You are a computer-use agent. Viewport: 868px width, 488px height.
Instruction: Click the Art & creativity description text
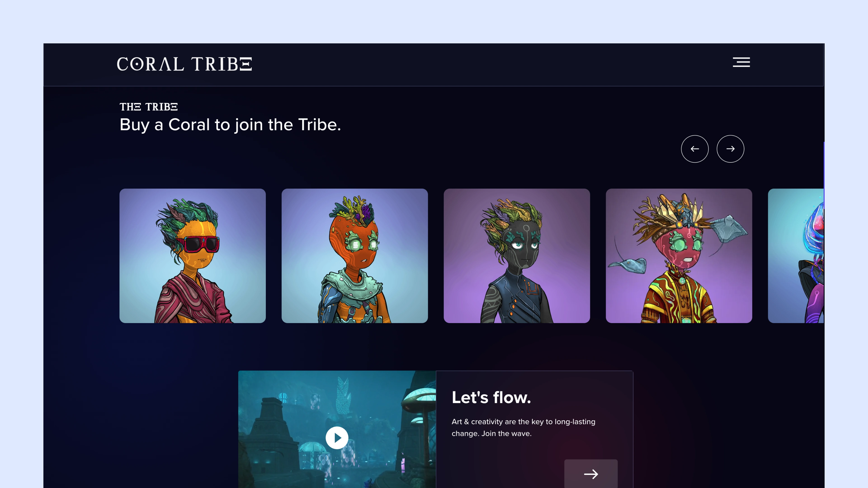[523, 427]
